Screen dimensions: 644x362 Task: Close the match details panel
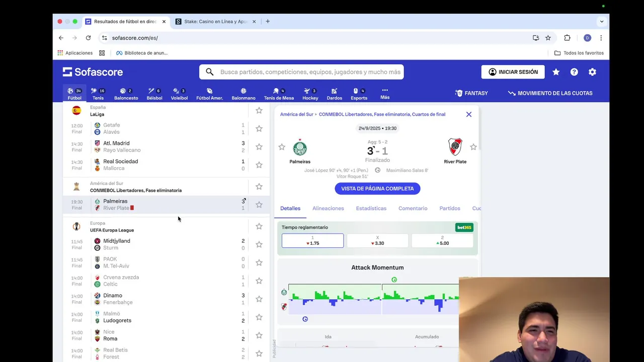[x=469, y=114]
